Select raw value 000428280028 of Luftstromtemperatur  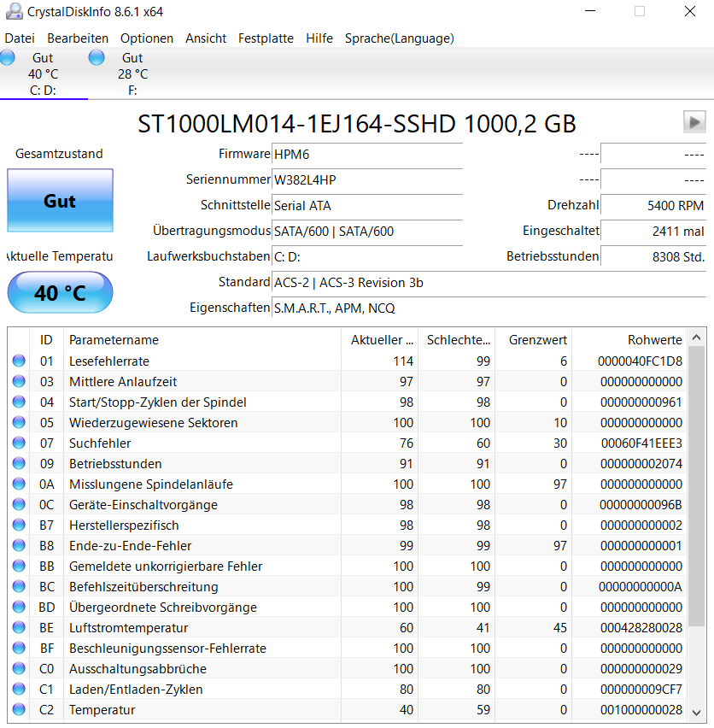641,628
